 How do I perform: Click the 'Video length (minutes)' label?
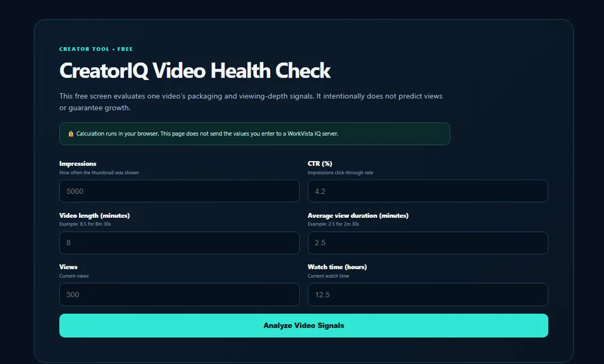(94, 215)
